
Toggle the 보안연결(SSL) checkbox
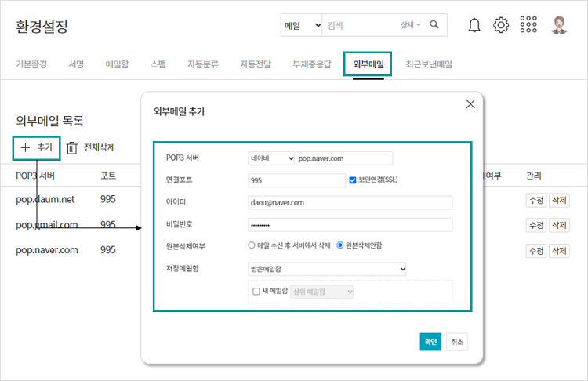tap(353, 180)
